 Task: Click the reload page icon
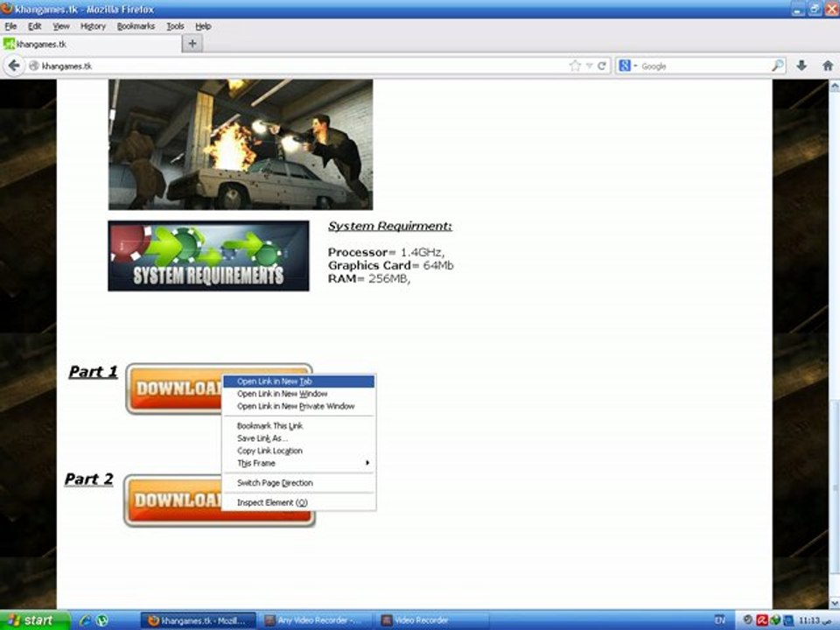[x=602, y=66]
